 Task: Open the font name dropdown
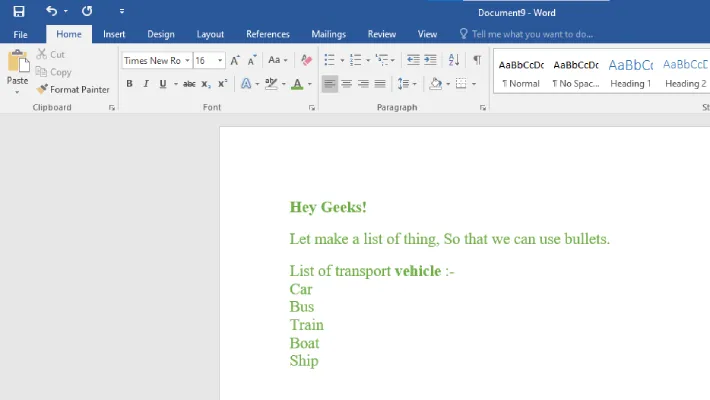[187, 61]
